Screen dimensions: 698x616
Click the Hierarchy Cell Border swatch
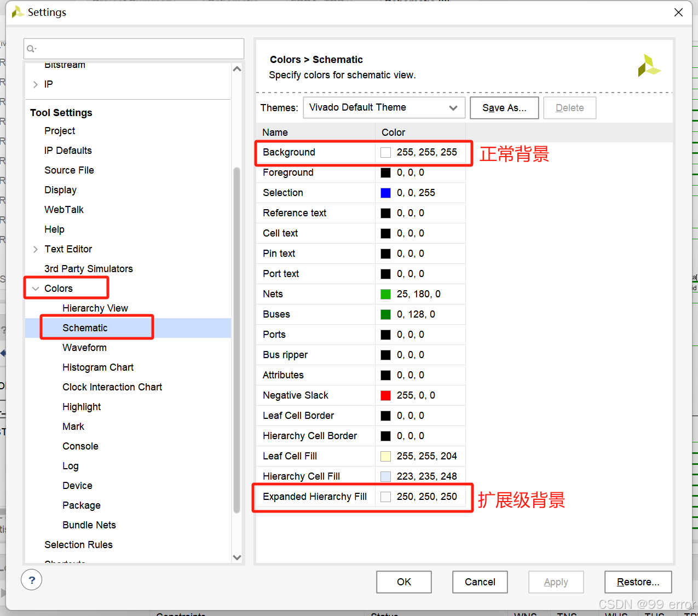tap(386, 436)
